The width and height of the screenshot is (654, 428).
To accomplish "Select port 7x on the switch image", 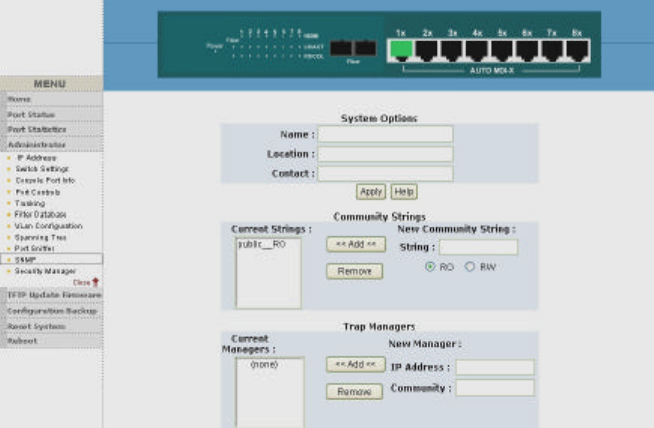I will (x=552, y=50).
